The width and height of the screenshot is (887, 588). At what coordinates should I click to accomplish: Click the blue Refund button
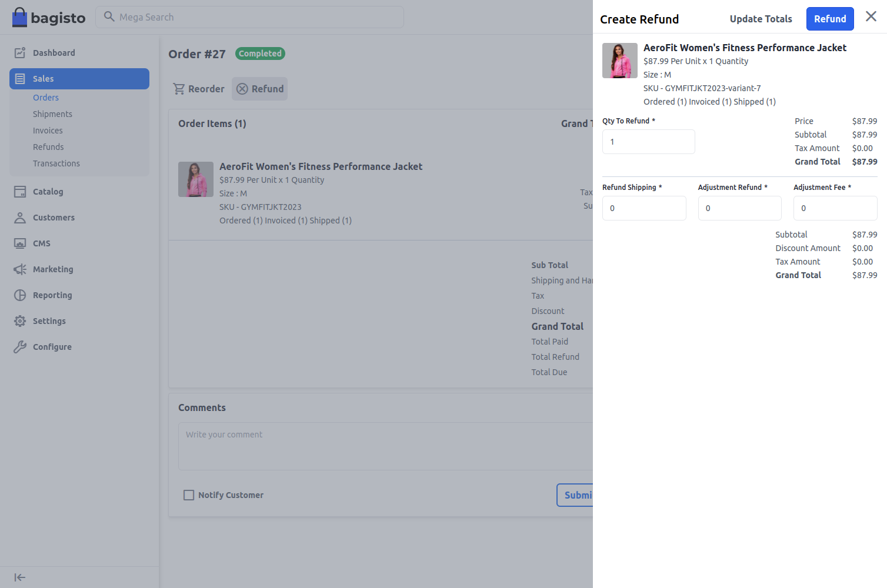click(x=830, y=19)
